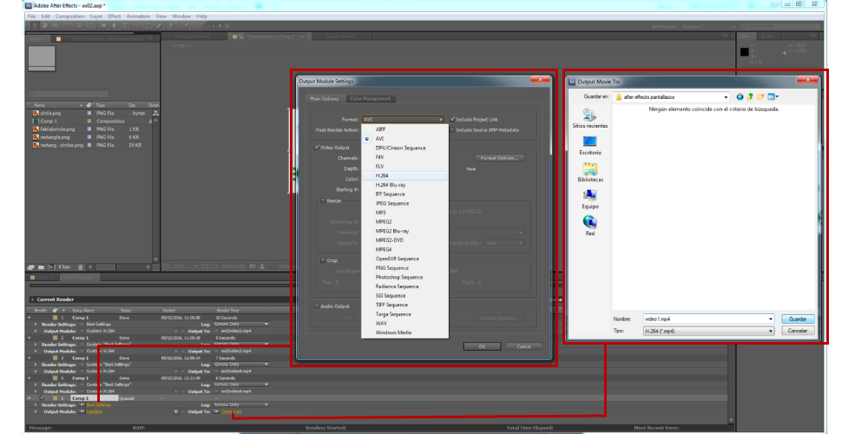Toggle Video Output checkbox
This screenshot has width=868, height=434.
tap(317, 148)
